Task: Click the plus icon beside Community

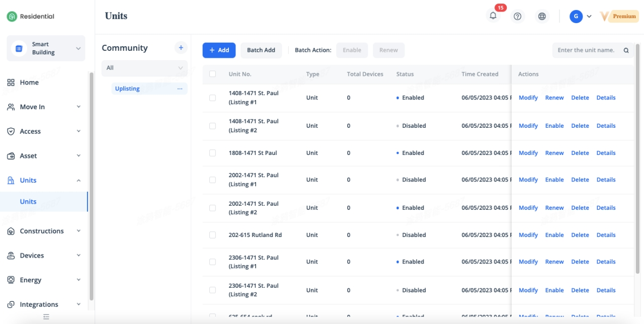Action: (x=181, y=48)
